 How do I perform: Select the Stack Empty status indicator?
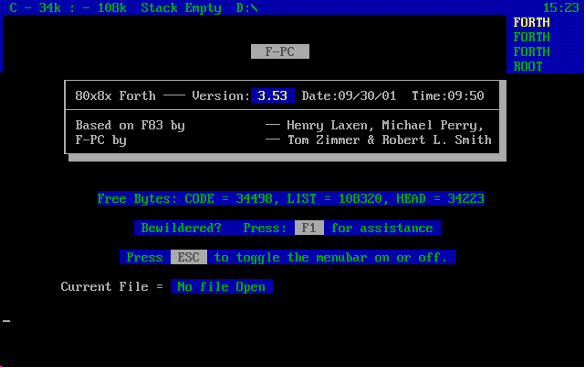pos(181,7)
